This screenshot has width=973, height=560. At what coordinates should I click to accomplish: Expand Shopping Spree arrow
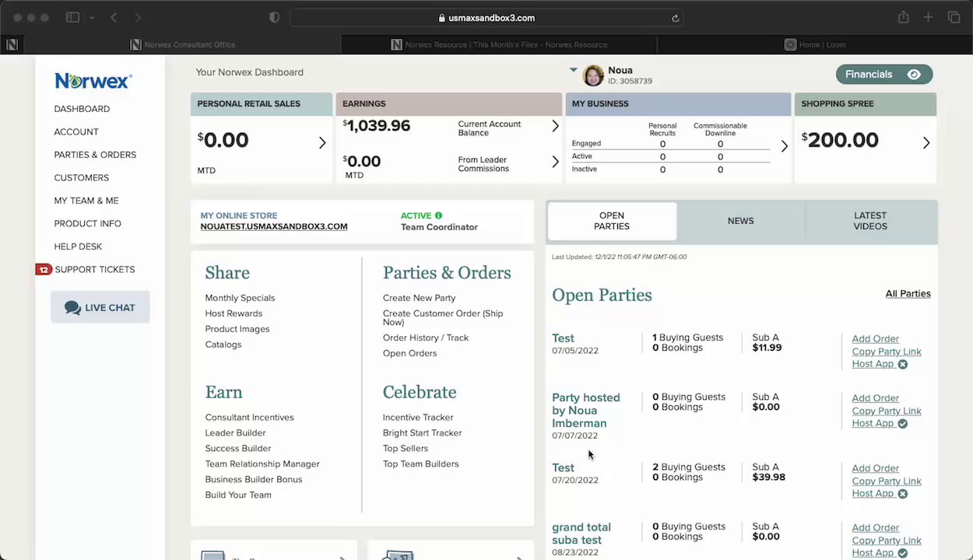click(926, 142)
